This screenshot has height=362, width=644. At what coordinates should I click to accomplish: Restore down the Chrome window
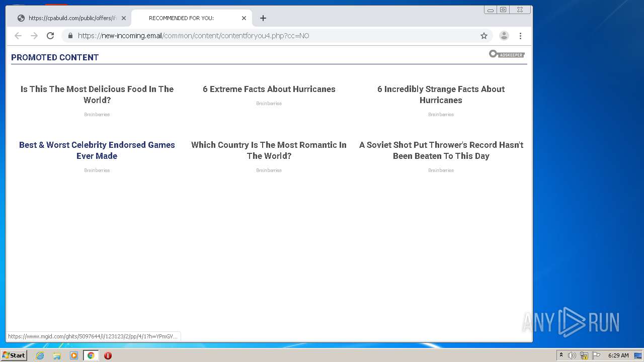tap(503, 10)
